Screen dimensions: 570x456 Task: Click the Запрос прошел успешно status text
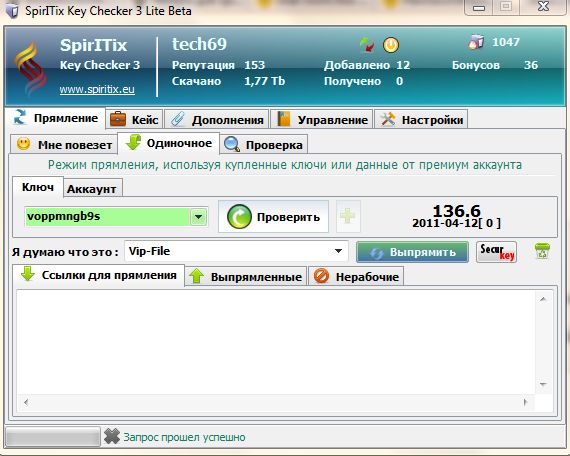pos(184,437)
